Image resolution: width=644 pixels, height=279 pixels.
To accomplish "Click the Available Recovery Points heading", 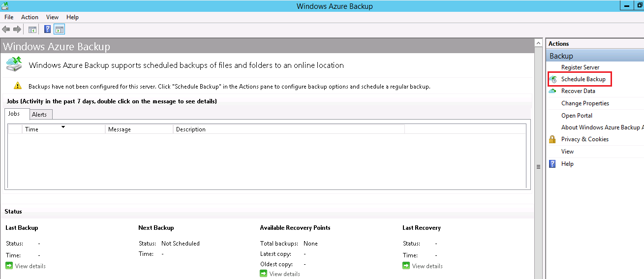I will pos(295,228).
